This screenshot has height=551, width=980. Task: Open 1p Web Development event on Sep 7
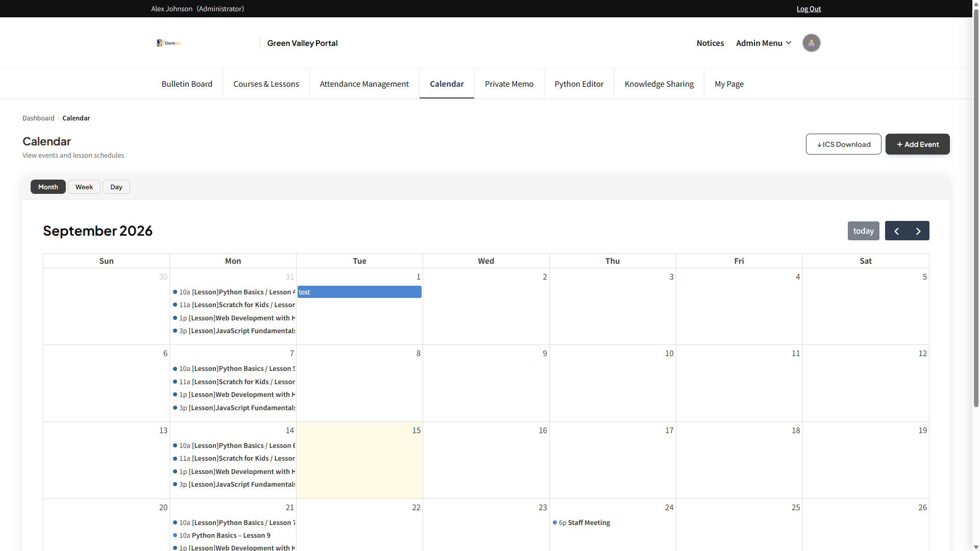234,394
